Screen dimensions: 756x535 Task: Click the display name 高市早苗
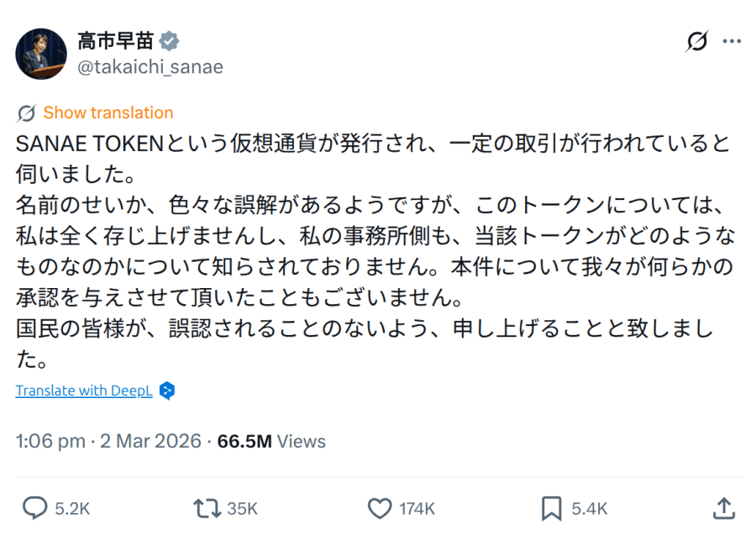coord(116,41)
